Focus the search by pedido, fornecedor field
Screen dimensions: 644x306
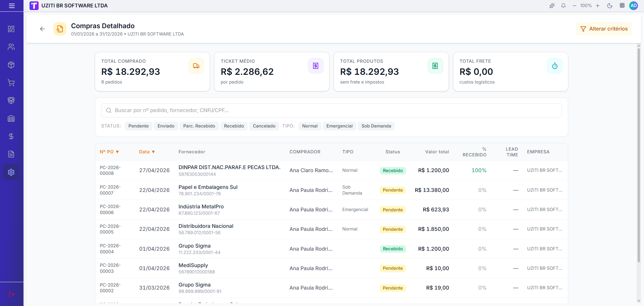pos(332,110)
